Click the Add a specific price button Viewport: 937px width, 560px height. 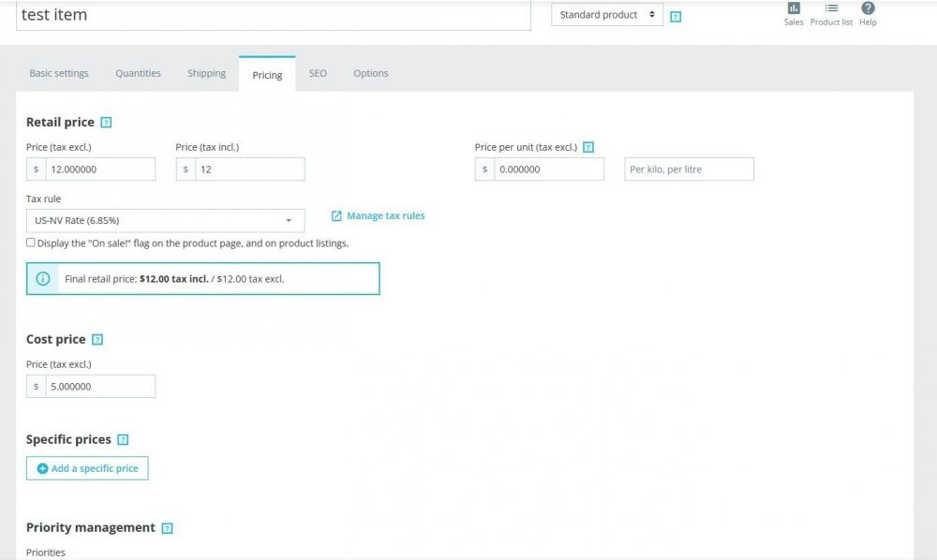pos(87,468)
